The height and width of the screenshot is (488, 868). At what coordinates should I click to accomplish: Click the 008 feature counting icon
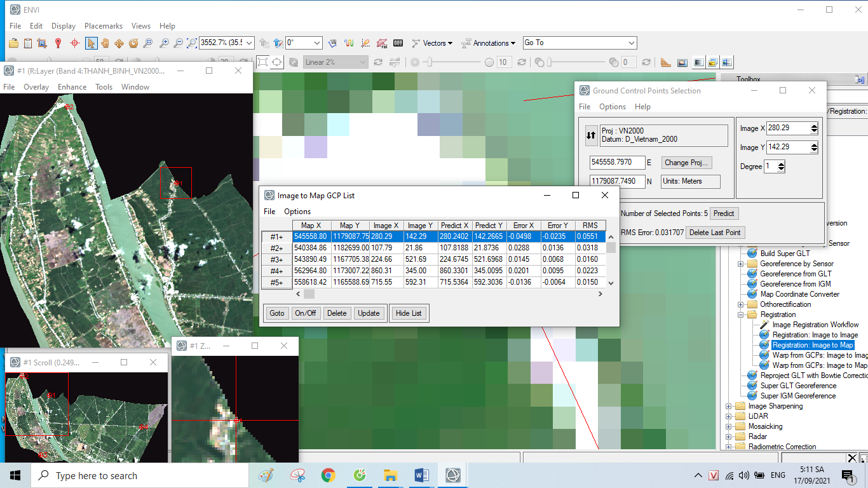398,43
